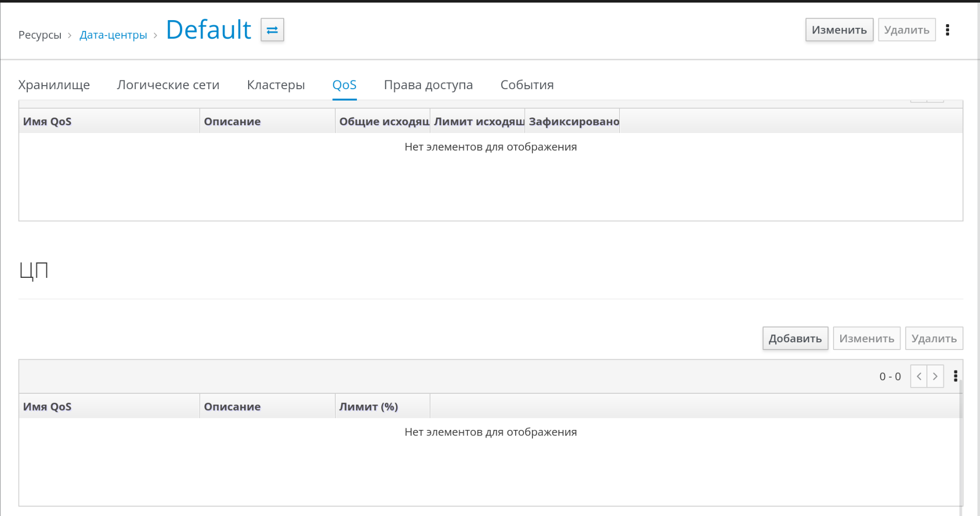Follow the Дата-центры breadcrumb link
980x516 pixels.
113,35
